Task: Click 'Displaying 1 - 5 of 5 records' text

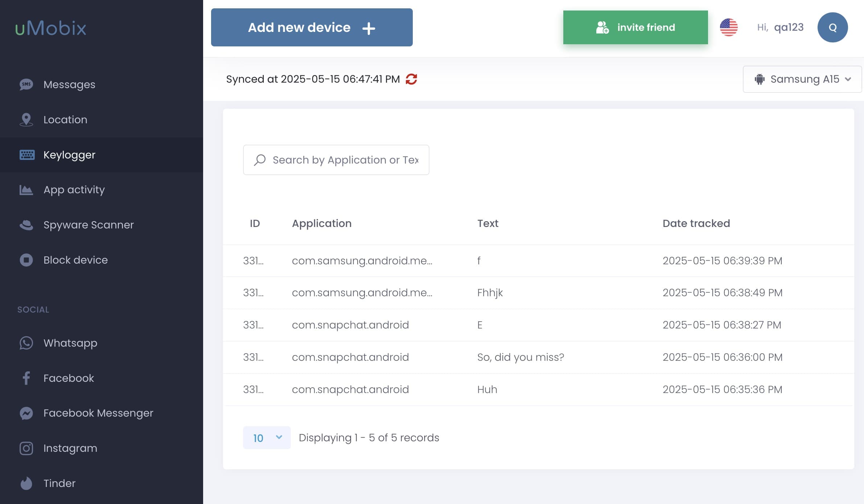Action: click(369, 438)
